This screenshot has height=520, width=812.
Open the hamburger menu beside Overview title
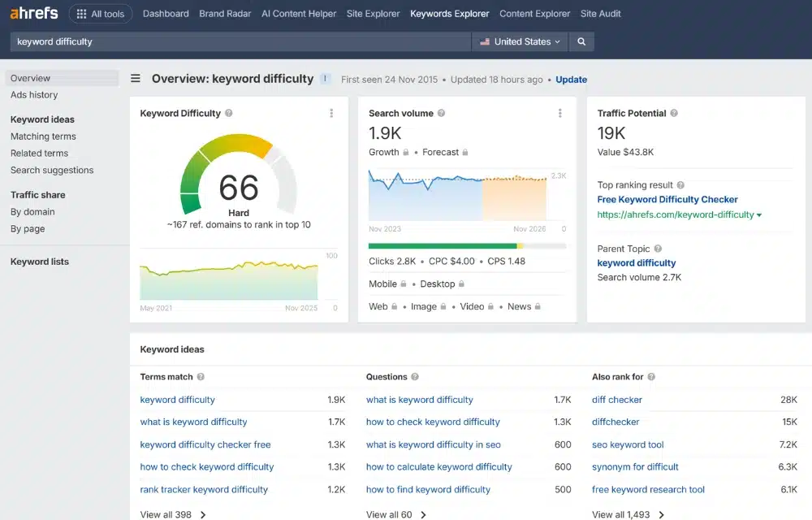point(135,78)
